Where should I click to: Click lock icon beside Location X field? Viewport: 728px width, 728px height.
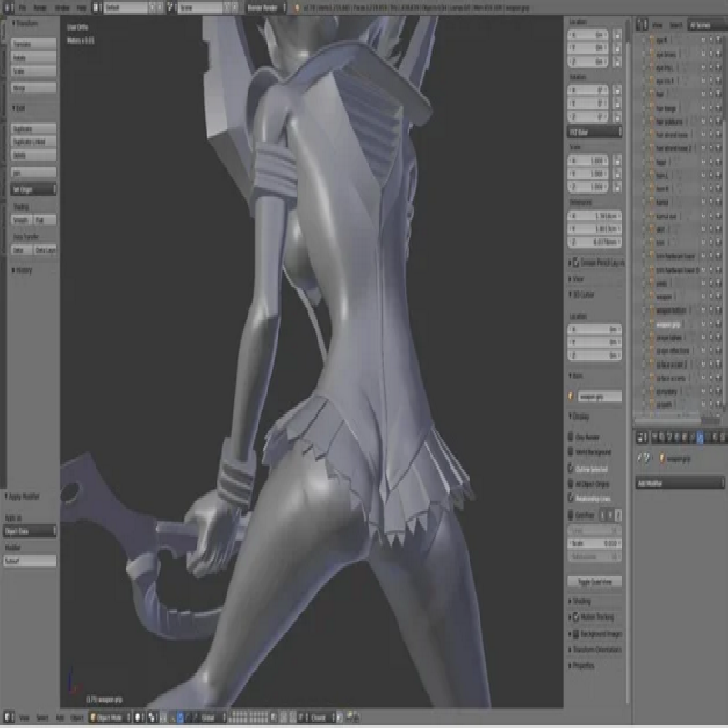pyautogui.click(x=617, y=35)
